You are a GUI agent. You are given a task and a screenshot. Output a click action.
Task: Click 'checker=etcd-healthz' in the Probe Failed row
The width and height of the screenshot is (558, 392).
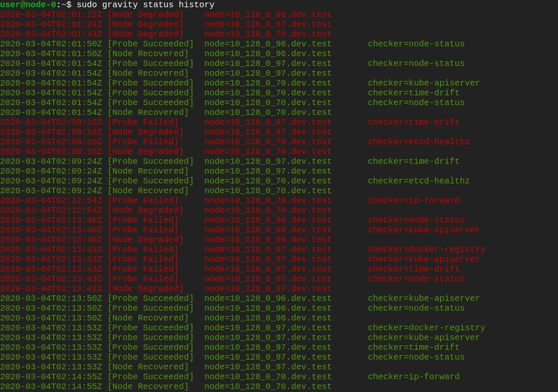(x=419, y=142)
